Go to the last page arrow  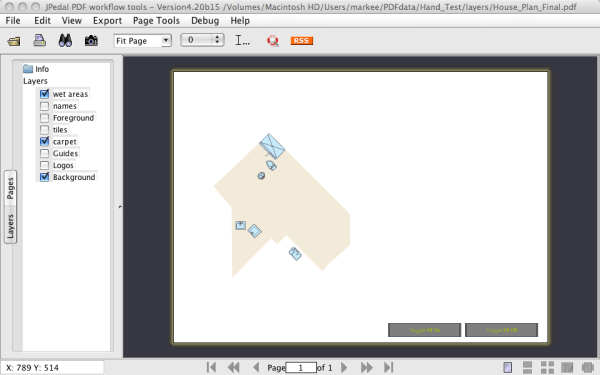pyautogui.click(x=388, y=367)
